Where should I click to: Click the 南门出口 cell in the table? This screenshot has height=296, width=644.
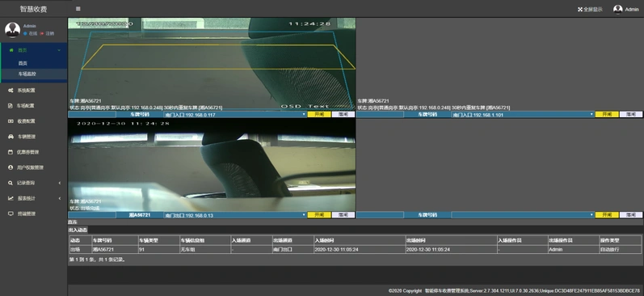coord(293,250)
